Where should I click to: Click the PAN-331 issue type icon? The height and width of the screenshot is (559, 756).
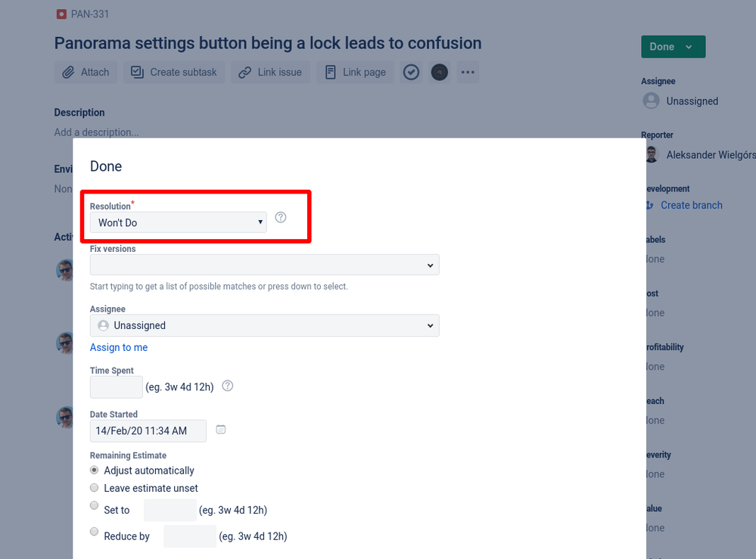[61, 14]
